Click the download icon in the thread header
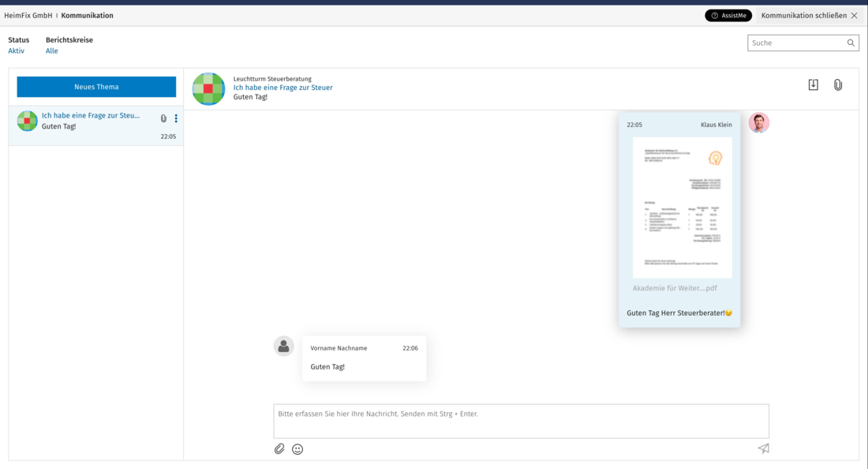The height and width of the screenshot is (469, 868). [x=814, y=84]
